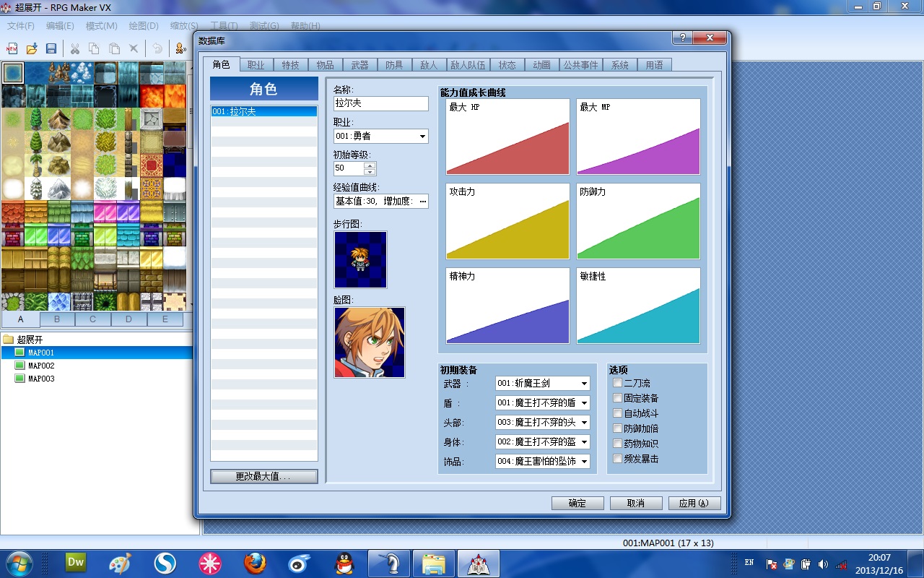
Task: Click the Open project folder icon
Action: [32, 48]
